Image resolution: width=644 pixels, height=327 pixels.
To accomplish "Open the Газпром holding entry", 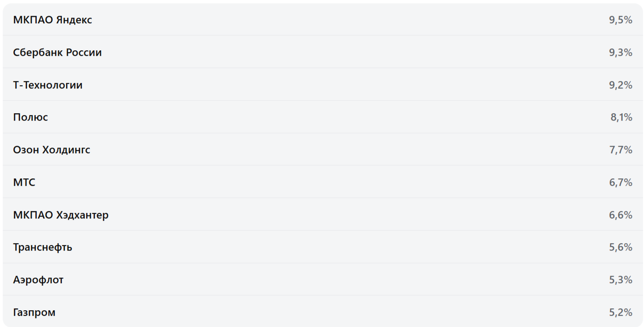I will coord(34,313).
